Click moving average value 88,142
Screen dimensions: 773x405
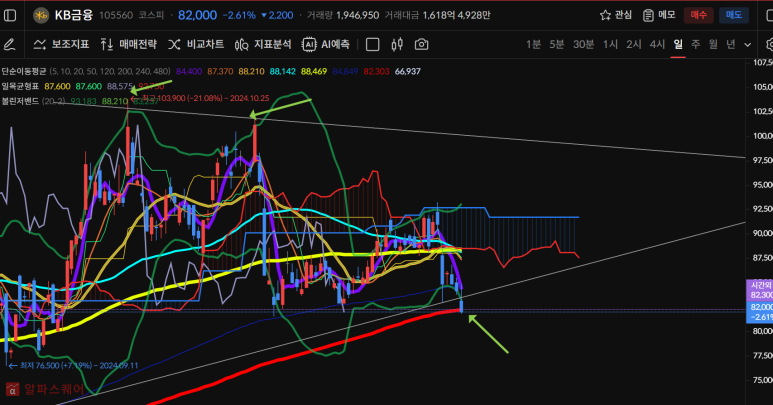(282, 71)
